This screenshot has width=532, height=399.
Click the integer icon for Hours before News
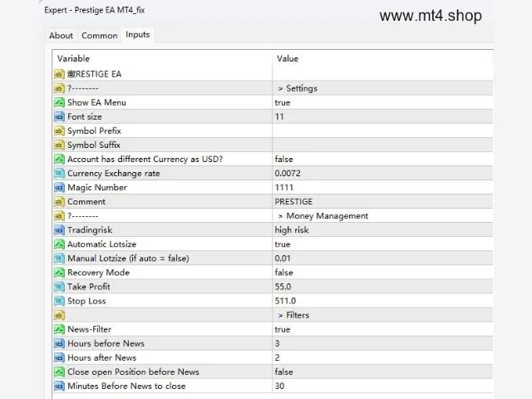tap(59, 343)
